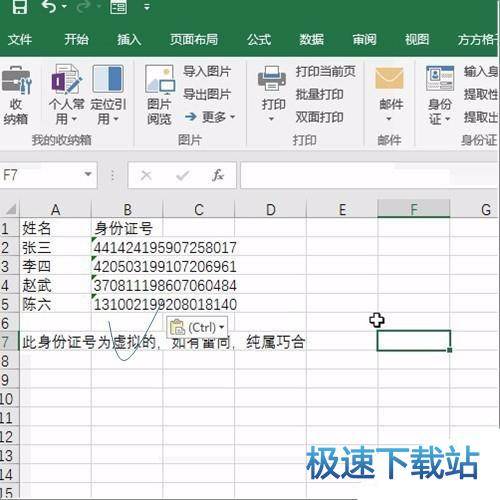Expand the 定位引用 dropdown arrow
The height and width of the screenshot is (500, 500).
pos(116,119)
